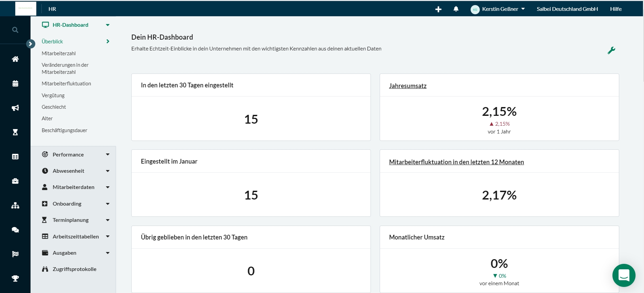This screenshot has width=644, height=293.
Task: Click the company logo thumbnail
Action: [x=26, y=8]
